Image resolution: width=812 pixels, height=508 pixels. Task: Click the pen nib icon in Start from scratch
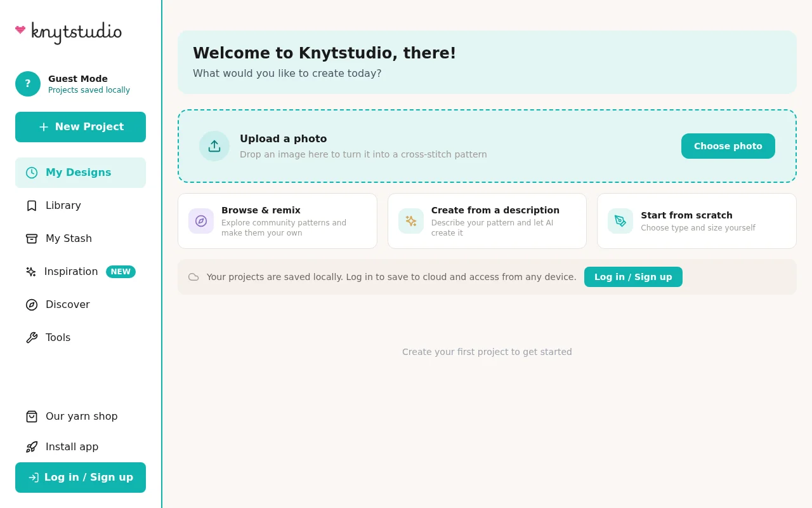point(620,221)
